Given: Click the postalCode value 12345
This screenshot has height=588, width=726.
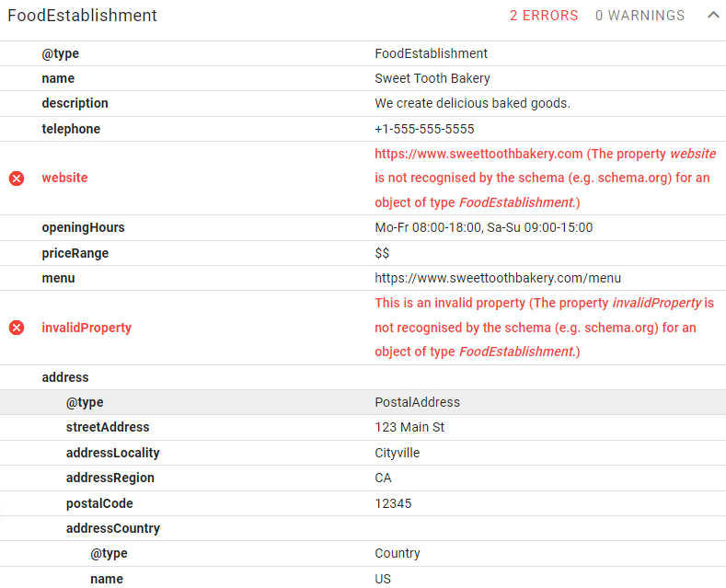Looking at the screenshot, I should [x=393, y=503].
